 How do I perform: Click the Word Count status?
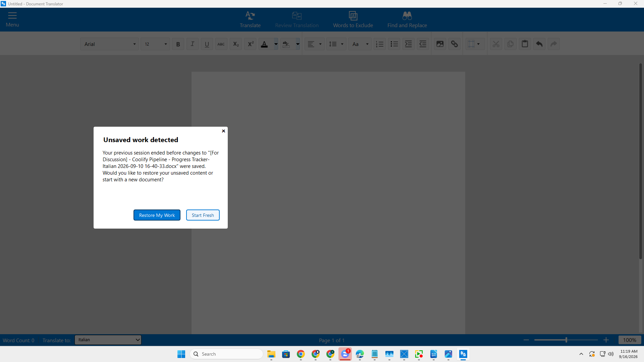click(18, 340)
